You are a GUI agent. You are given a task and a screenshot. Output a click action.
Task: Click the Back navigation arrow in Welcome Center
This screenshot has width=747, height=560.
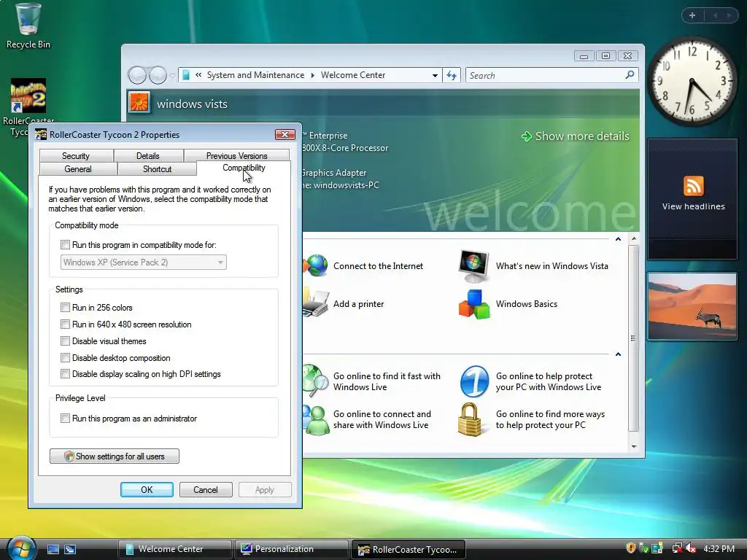137,75
